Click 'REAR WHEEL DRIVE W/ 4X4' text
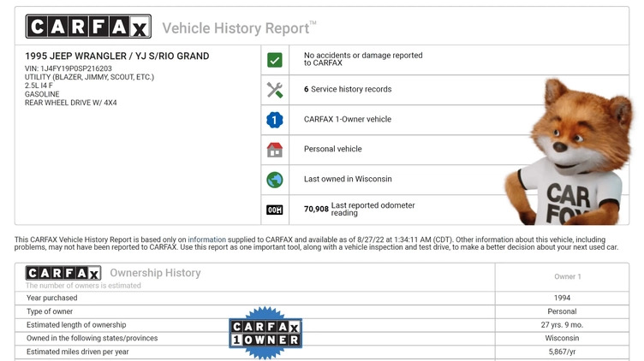The width and height of the screenshot is (644, 361). [70, 103]
